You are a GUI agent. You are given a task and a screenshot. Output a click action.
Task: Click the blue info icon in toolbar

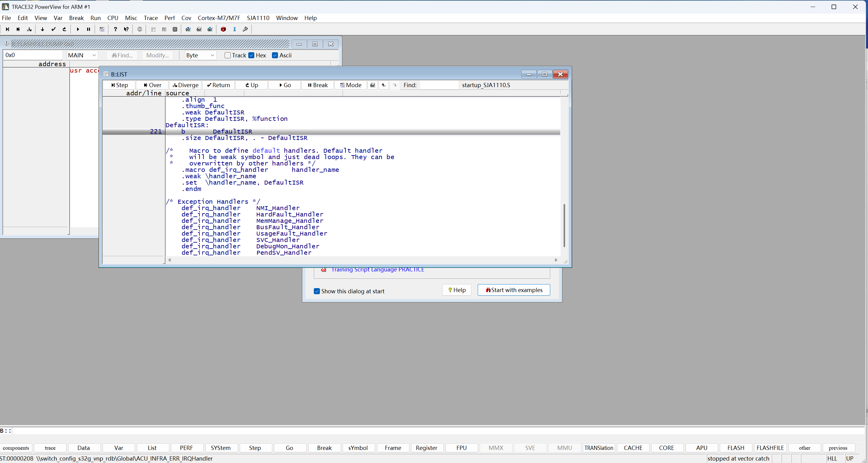click(235, 29)
